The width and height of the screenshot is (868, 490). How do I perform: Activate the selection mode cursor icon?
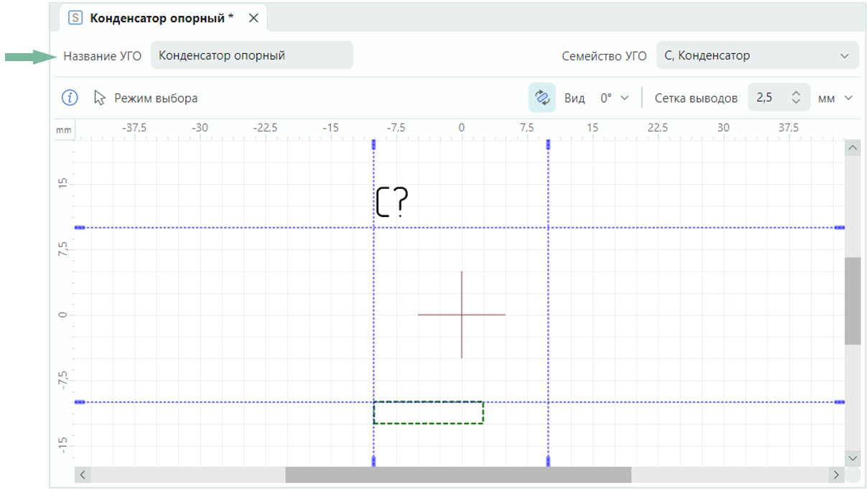(100, 98)
